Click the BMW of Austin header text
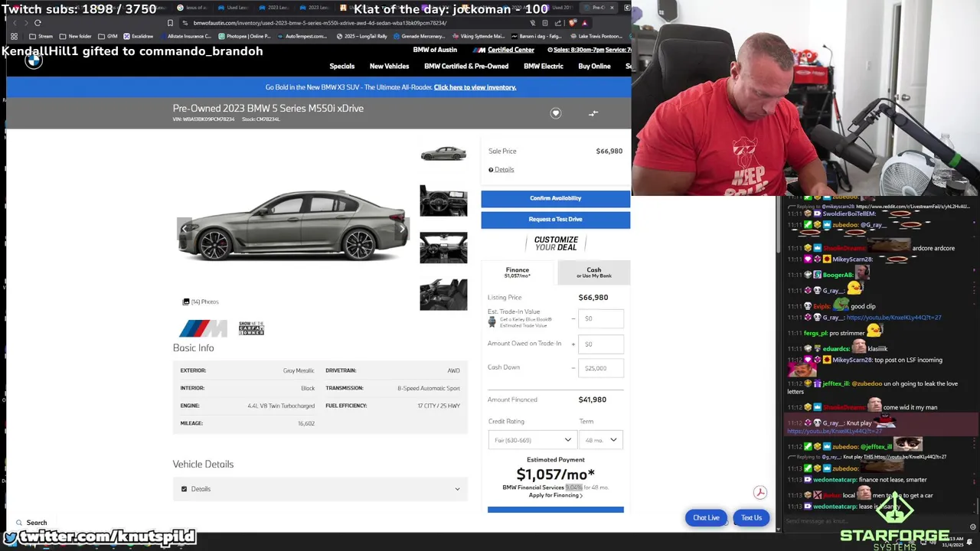Screen dimensions: 980x551 pyautogui.click(x=435, y=50)
